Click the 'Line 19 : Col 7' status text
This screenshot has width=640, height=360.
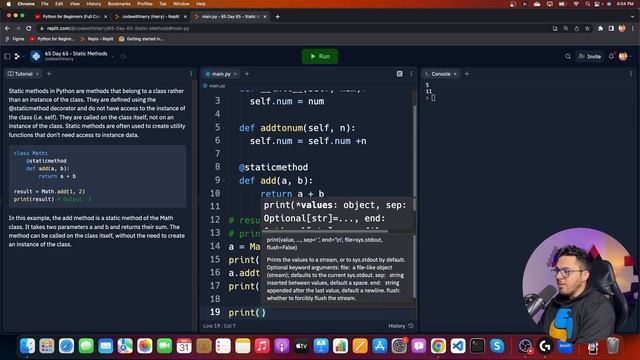pyautogui.click(x=219, y=326)
